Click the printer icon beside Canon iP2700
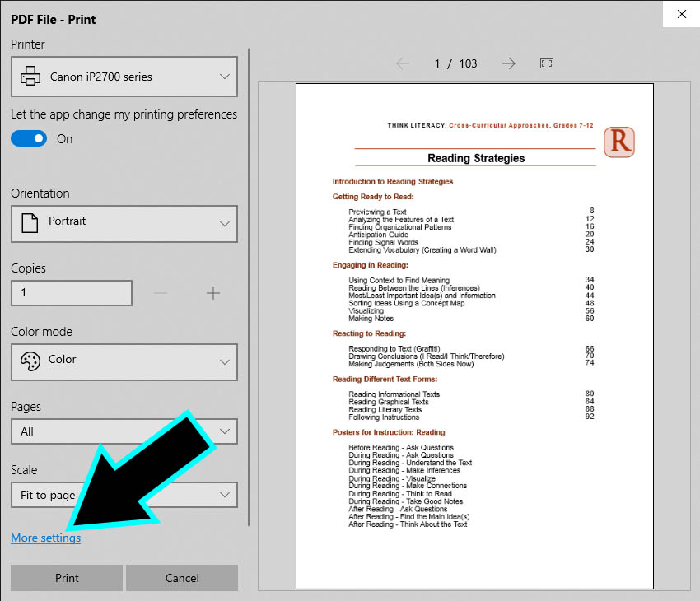Image resolution: width=700 pixels, height=601 pixels. click(30, 77)
